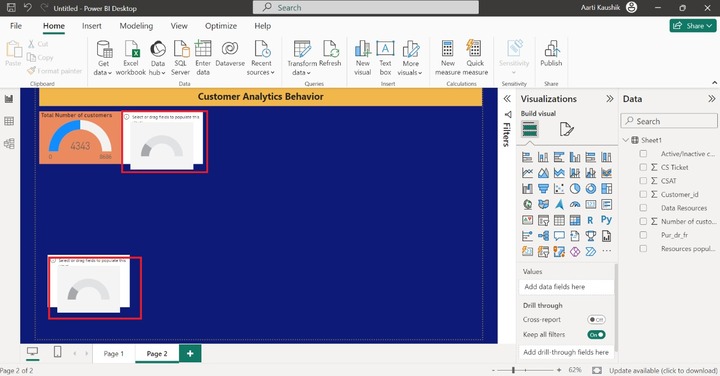
Task: Click the Publish icon in ribbon
Action: click(x=551, y=54)
